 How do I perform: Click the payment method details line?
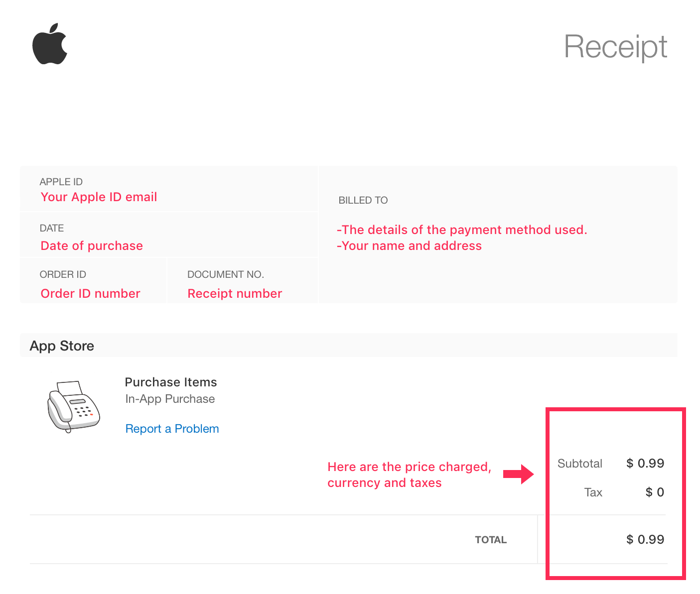point(462,230)
